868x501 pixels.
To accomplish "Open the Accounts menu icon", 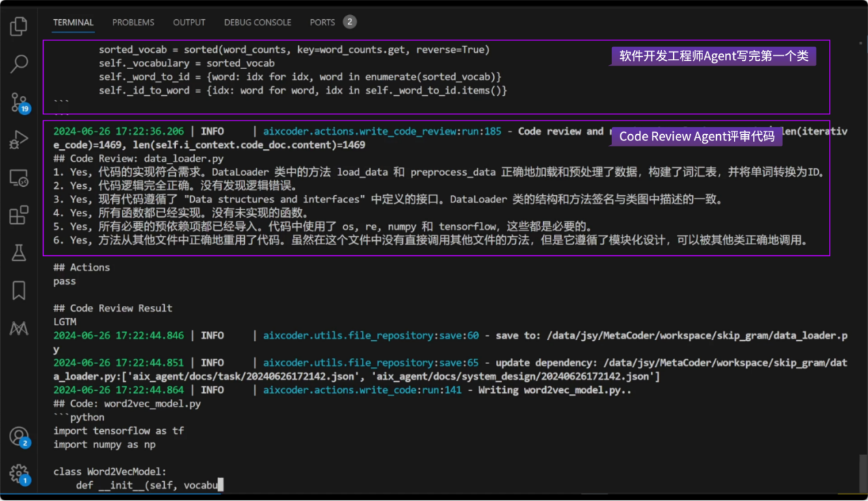I will pyautogui.click(x=18, y=436).
